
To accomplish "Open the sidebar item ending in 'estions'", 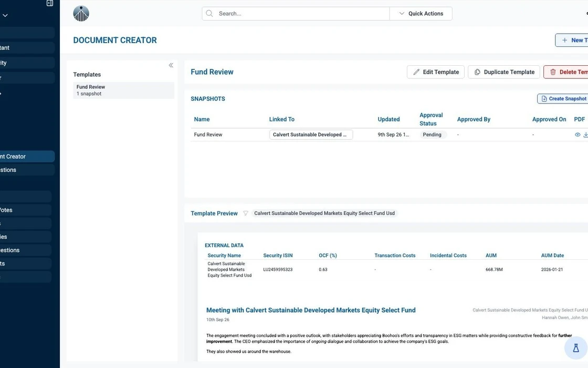I will pyautogui.click(x=26, y=250).
